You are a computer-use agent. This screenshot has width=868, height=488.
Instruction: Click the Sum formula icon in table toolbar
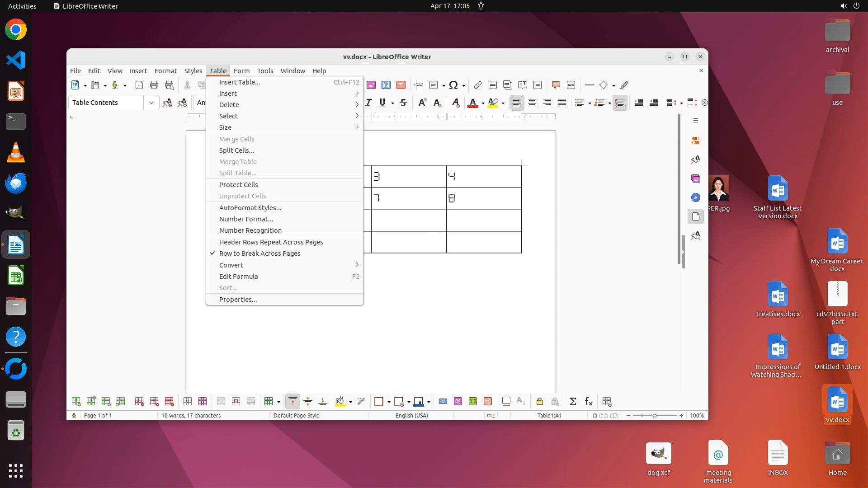[x=573, y=401]
